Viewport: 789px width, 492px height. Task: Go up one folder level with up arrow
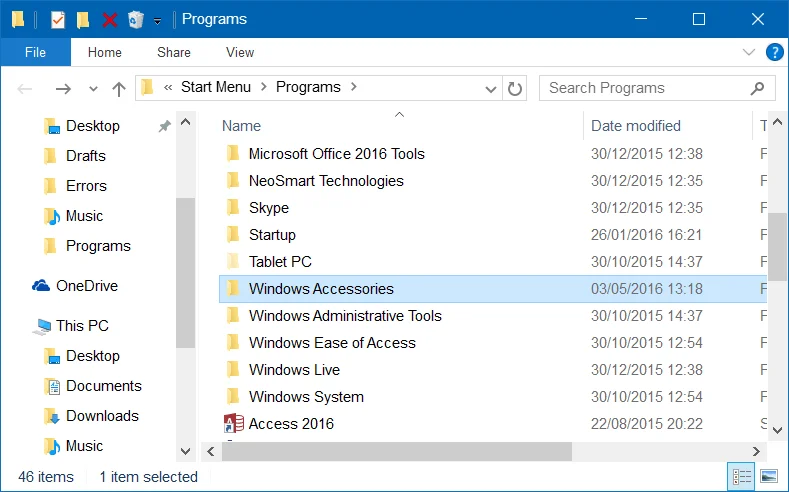(119, 89)
